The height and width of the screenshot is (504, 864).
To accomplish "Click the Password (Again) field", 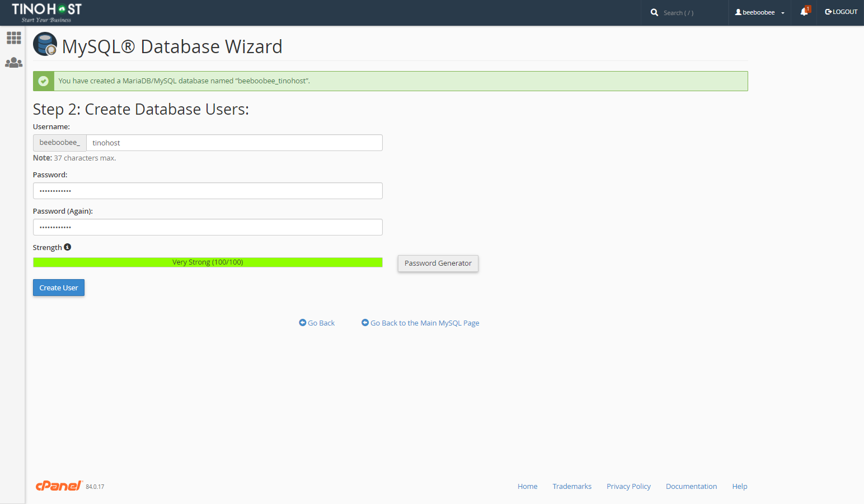I will [x=208, y=227].
